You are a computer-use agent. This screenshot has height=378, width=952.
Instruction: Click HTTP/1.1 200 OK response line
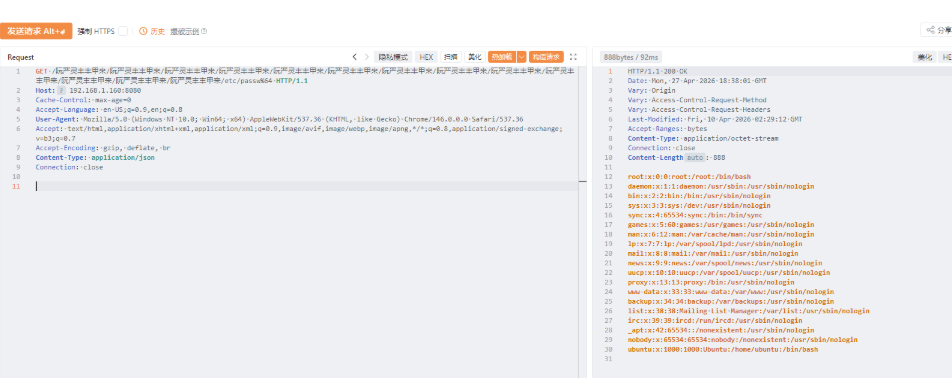point(658,72)
